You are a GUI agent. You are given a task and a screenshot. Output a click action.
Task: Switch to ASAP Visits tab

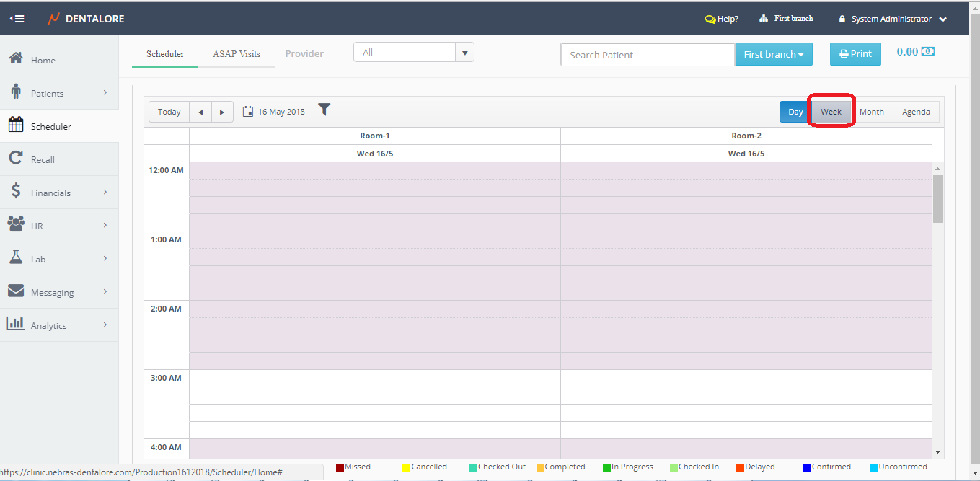click(x=237, y=54)
